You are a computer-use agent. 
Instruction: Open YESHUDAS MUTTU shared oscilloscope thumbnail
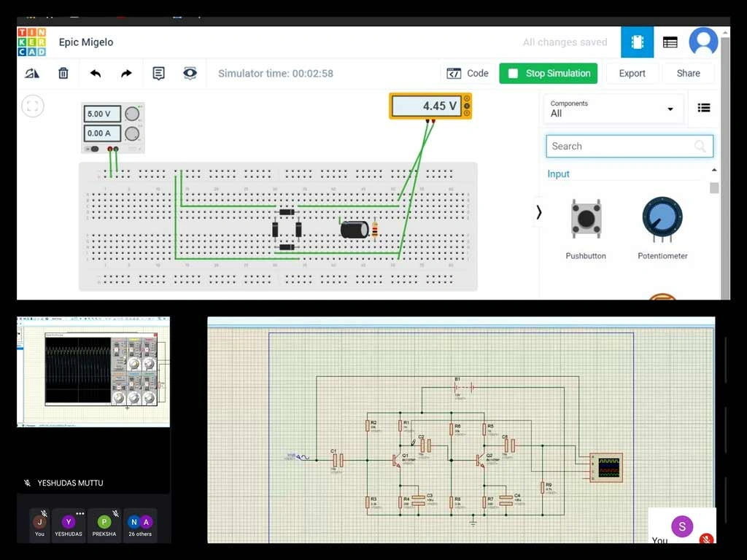tap(93, 372)
